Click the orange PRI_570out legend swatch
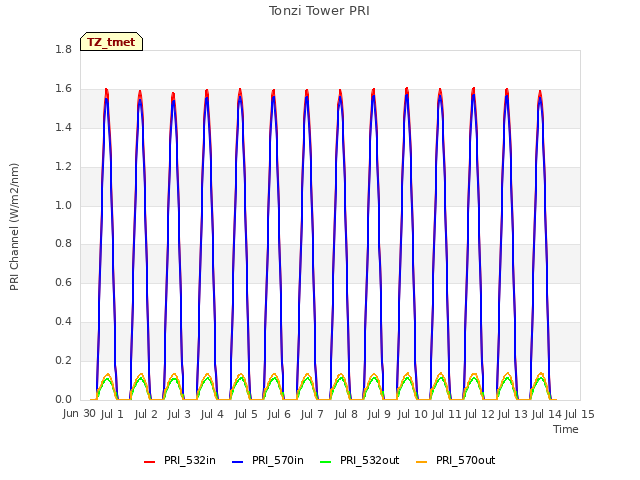640x480 pixels. 421,462
